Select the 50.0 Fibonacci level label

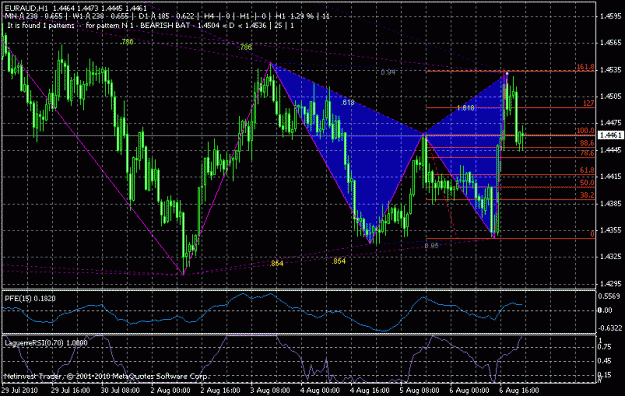coord(587,183)
